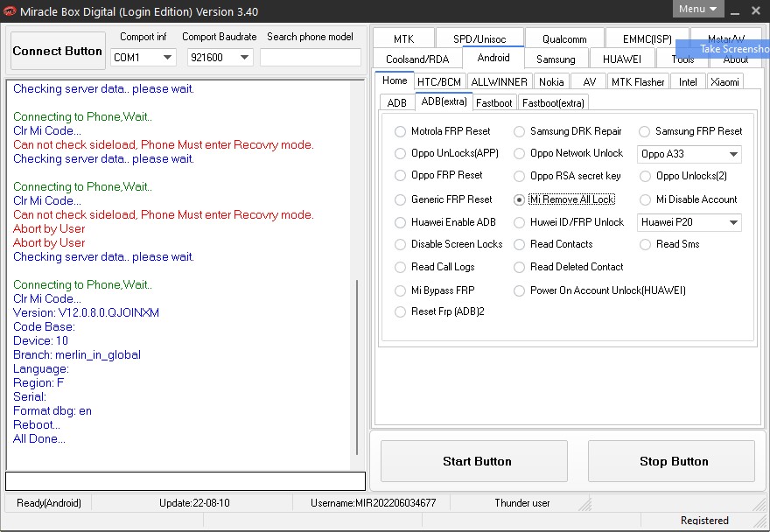Image resolution: width=770 pixels, height=532 pixels.
Task: Click the Stop Button
Action: [x=672, y=461]
